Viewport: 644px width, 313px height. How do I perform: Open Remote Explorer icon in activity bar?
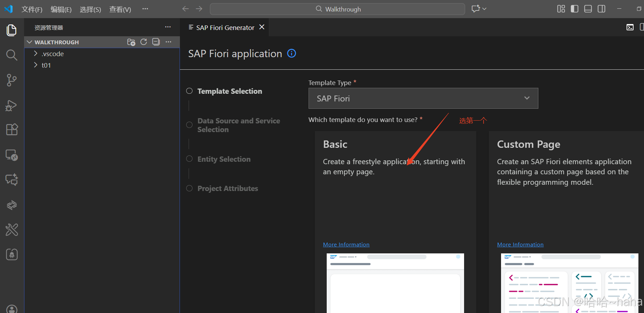pos(12,155)
